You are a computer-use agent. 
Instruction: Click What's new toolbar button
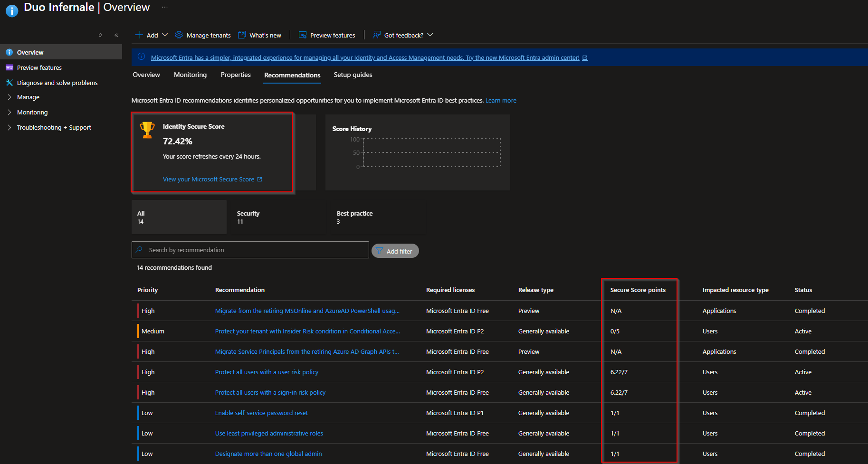point(260,35)
